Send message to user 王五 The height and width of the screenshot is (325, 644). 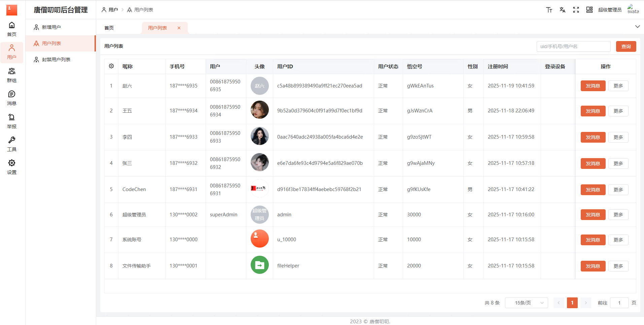(x=593, y=111)
